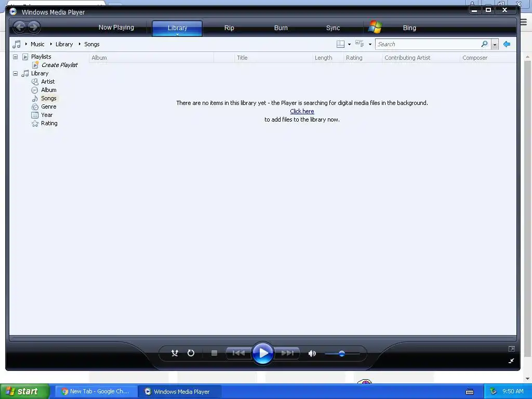Select Songs in the library tree
This screenshot has width=532, height=399.
tap(48, 98)
